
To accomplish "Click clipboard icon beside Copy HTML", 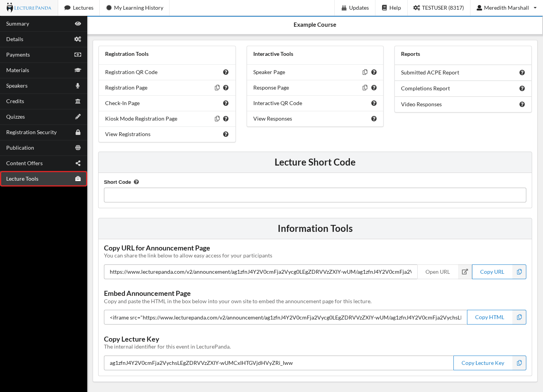I will click(x=519, y=317).
